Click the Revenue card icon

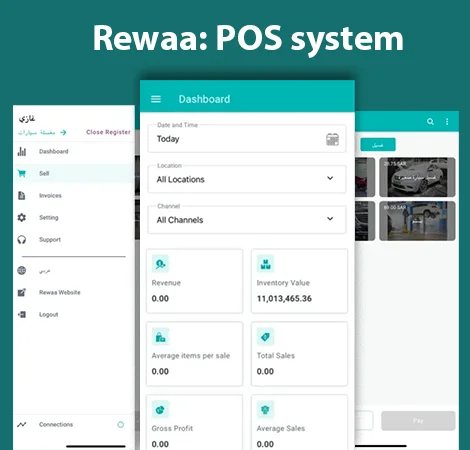[160, 264]
